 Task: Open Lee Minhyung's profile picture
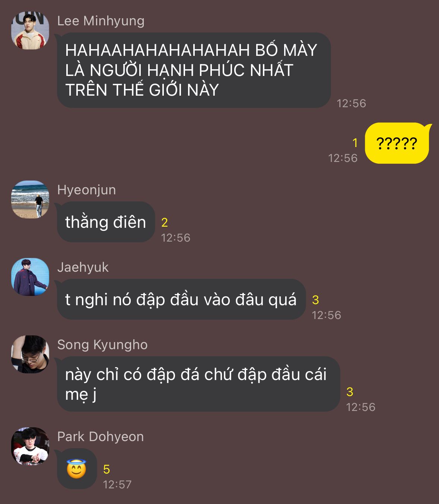30,31
